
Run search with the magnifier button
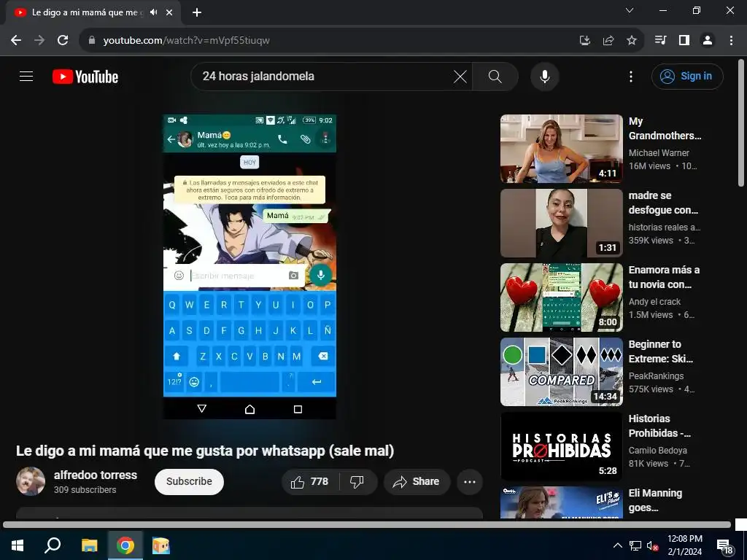tap(495, 76)
